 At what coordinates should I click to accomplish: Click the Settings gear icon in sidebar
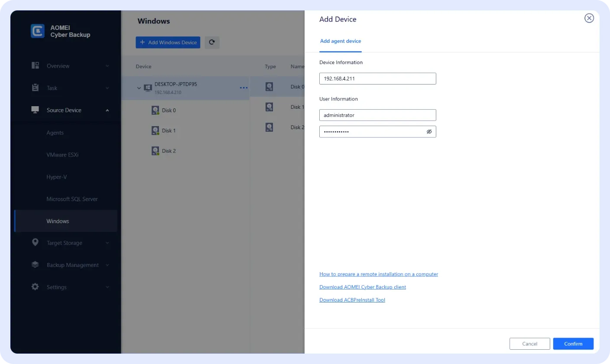[x=36, y=287]
